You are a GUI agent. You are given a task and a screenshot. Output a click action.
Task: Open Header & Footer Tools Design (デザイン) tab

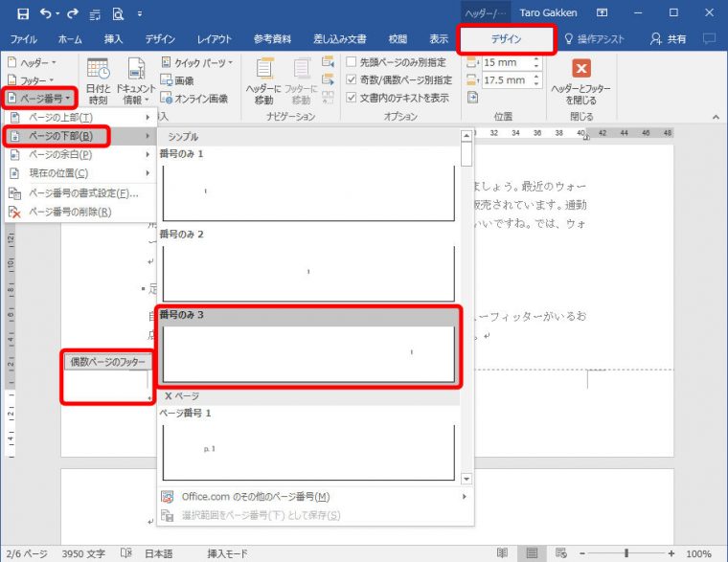click(x=506, y=39)
